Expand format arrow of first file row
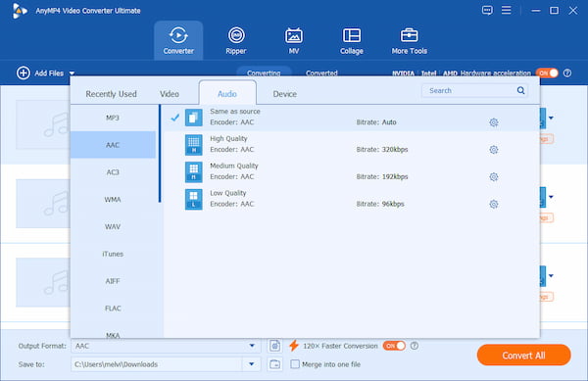 pyautogui.click(x=551, y=118)
